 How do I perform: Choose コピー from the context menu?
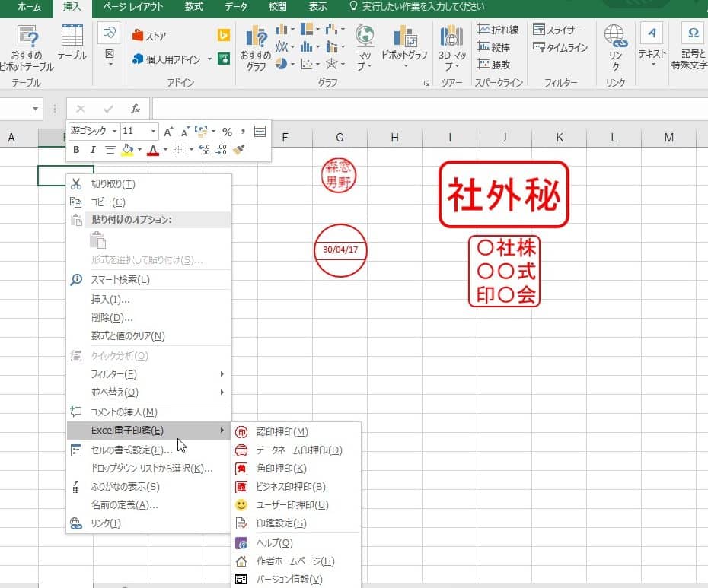point(108,202)
